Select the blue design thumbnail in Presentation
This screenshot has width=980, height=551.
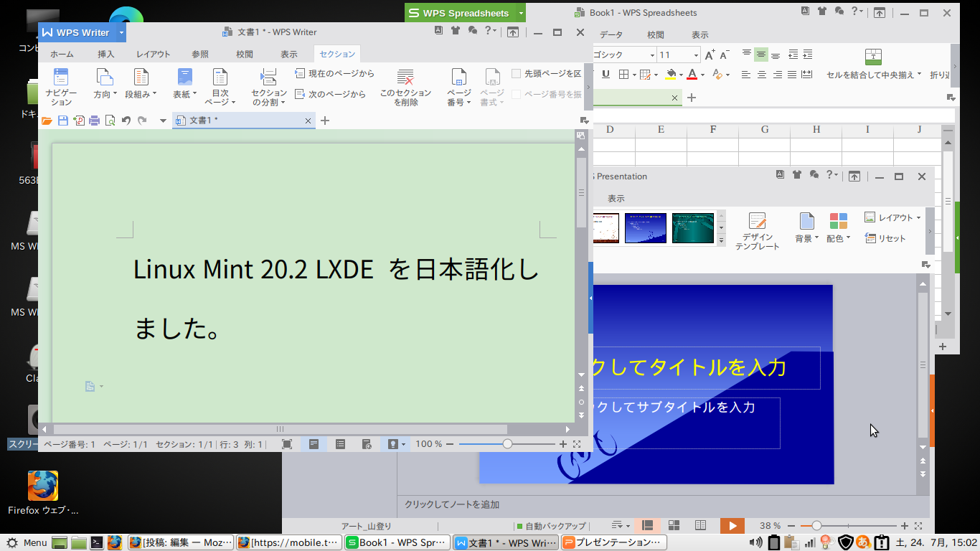(x=646, y=228)
